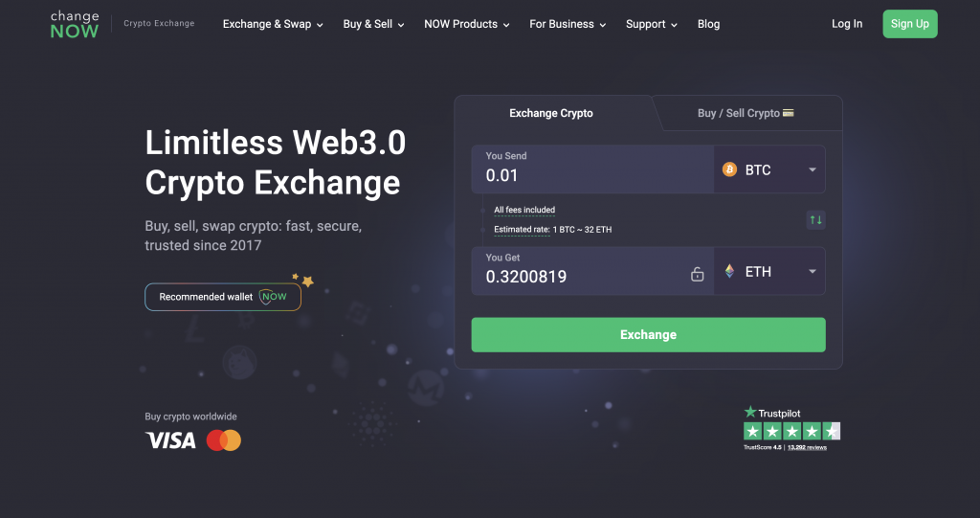Image resolution: width=980 pixels, height=518 pixels.
Task: Click the NOW wallet shield icon
Action: [274, 297]
